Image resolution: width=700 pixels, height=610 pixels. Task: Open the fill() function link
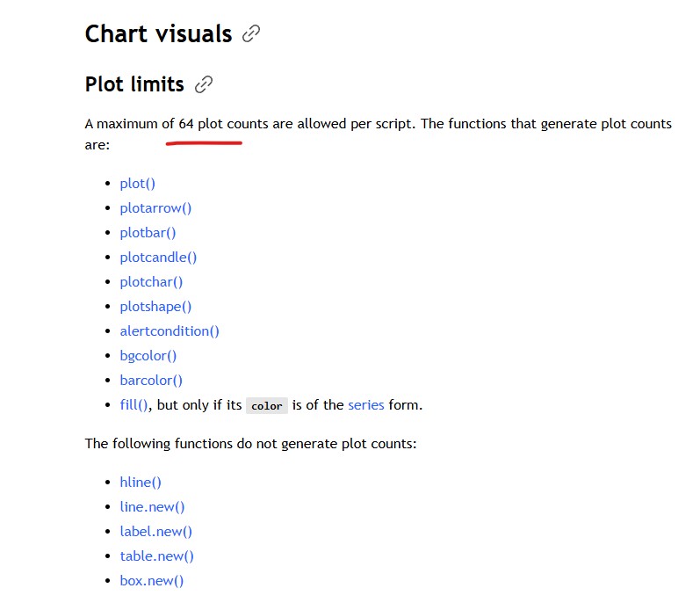[134, 405]
